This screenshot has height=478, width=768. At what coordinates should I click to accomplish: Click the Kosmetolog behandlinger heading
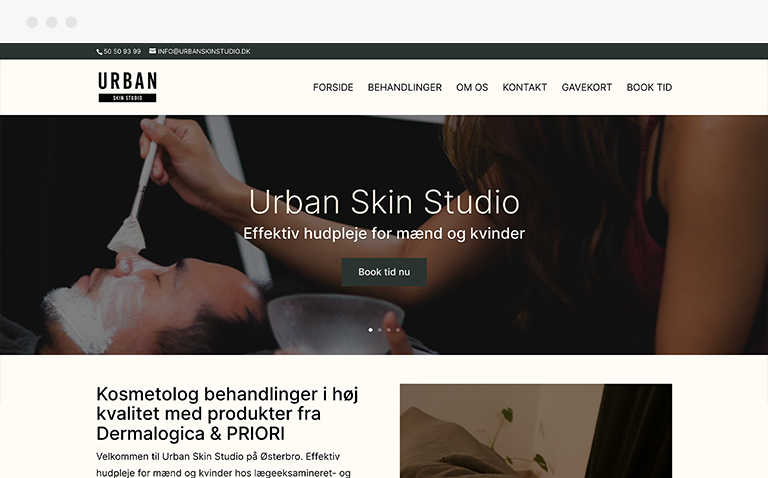(x=227, y=414)
